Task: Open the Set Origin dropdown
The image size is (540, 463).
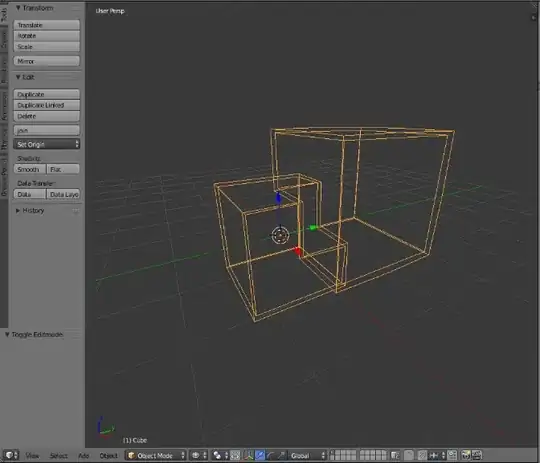Action: click(47, 144)
